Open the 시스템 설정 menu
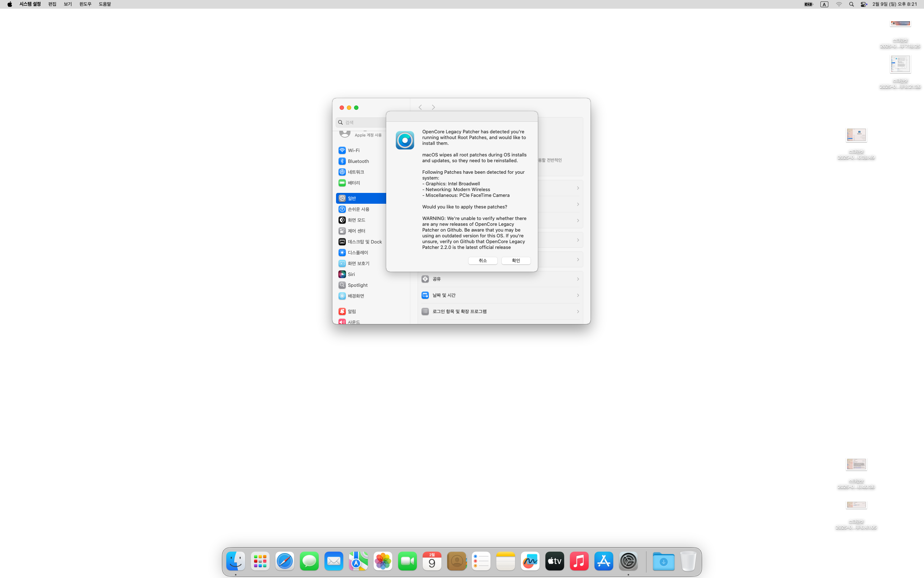This screenshot has width=924, height=578. coord(30,4)
